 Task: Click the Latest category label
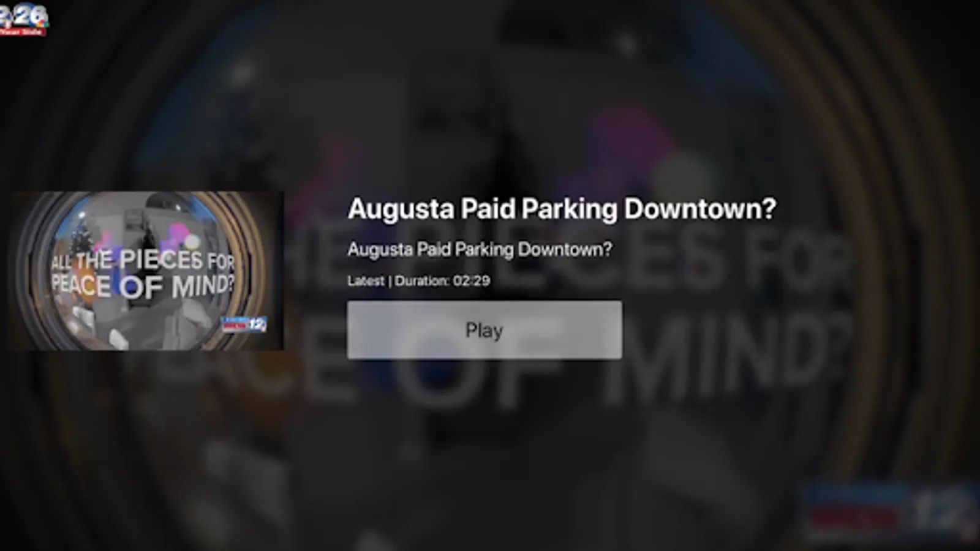click(x=366, y=280)
